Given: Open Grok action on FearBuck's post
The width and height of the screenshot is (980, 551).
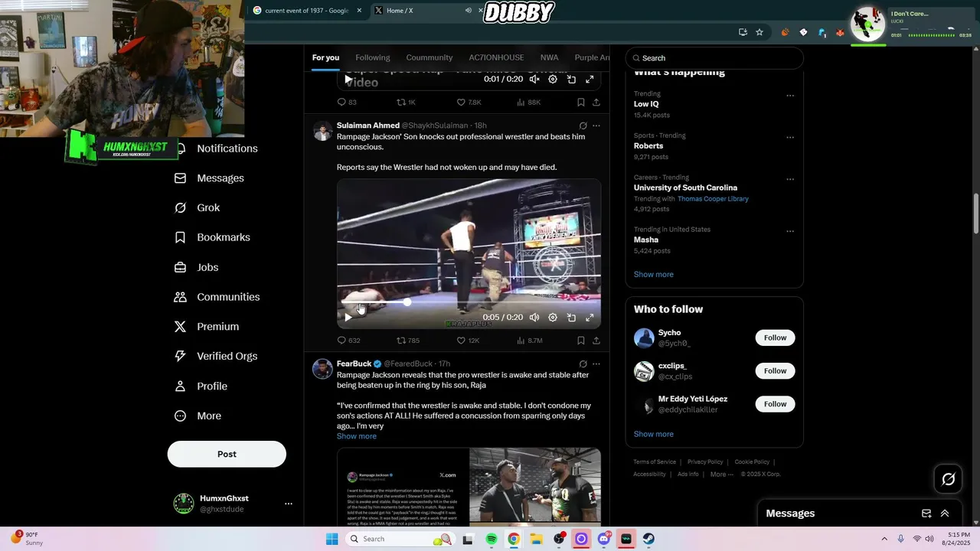Looking at the screenshot, I should point(583,364).
